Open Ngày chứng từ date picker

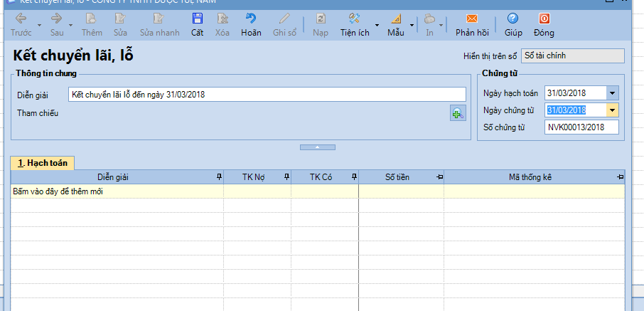613,110
